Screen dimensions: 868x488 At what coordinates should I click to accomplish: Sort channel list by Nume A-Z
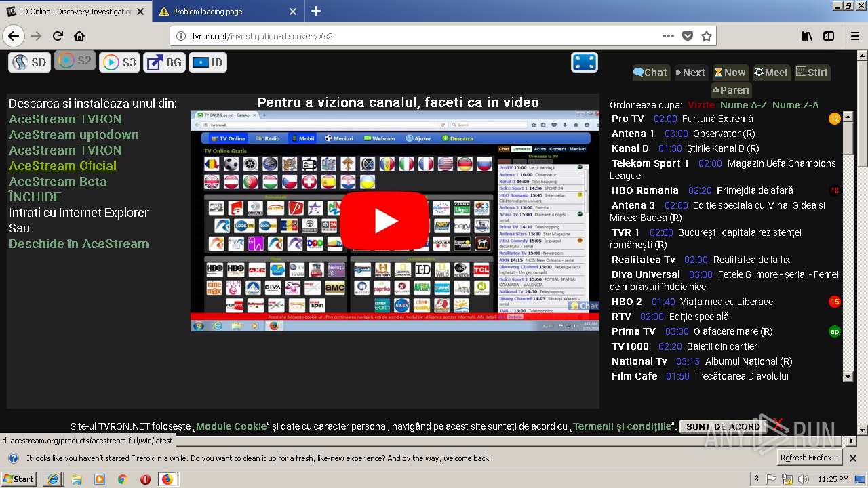[x=744, y=105]
